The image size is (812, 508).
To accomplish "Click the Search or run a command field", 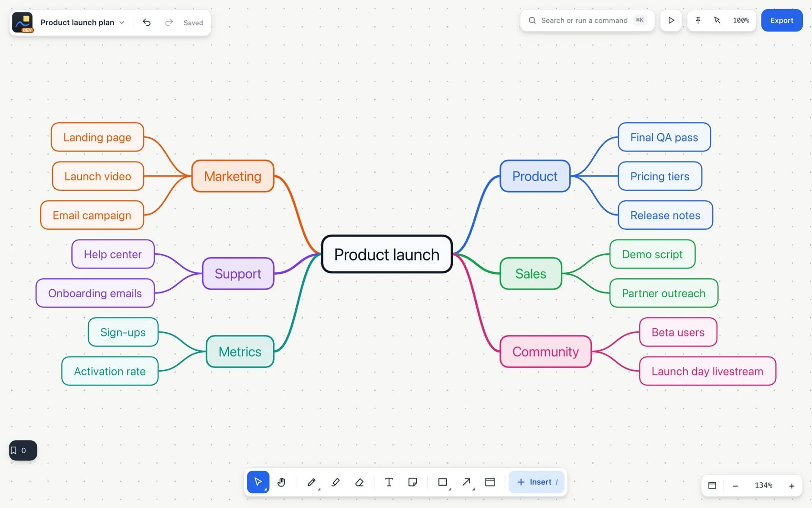I will (587, 21).
